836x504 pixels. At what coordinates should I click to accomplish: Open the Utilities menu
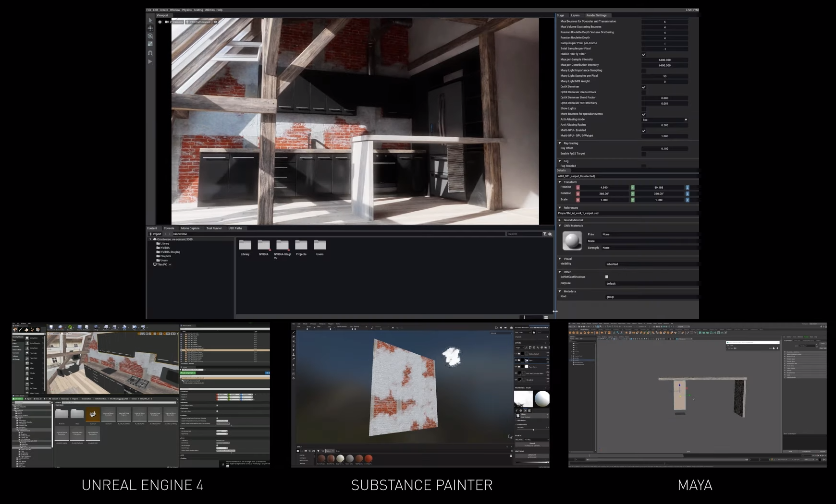(x=210, y=10)
